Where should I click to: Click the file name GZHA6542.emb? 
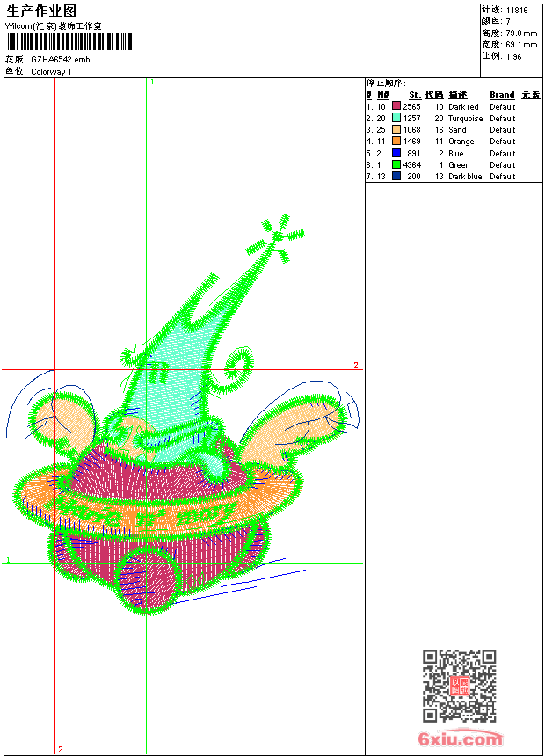[61, 60]
